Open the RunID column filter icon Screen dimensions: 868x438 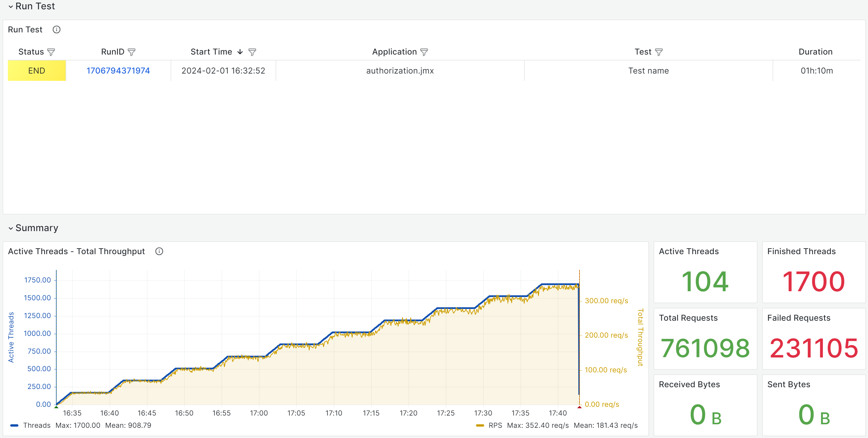[x=132, y=52]
